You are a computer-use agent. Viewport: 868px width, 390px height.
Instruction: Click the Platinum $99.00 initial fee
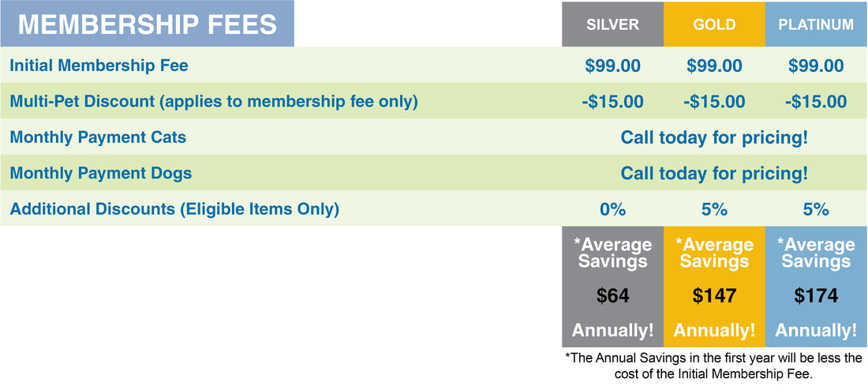pos(816,66)
